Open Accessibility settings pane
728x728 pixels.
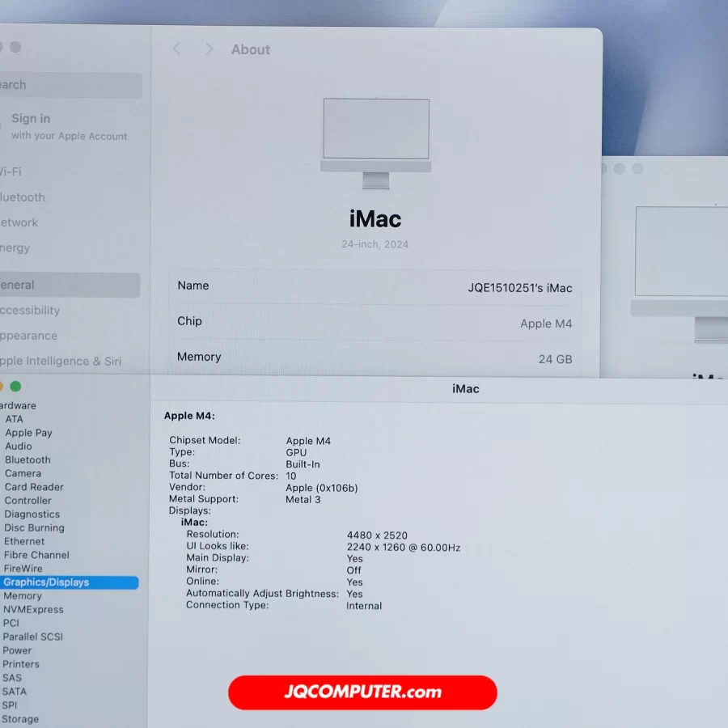30,311
